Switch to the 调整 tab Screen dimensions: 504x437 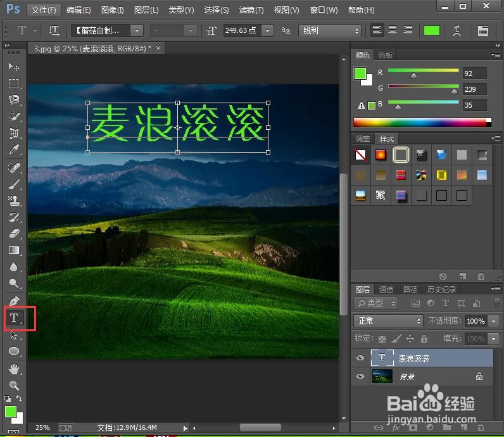tap(363, 139)
